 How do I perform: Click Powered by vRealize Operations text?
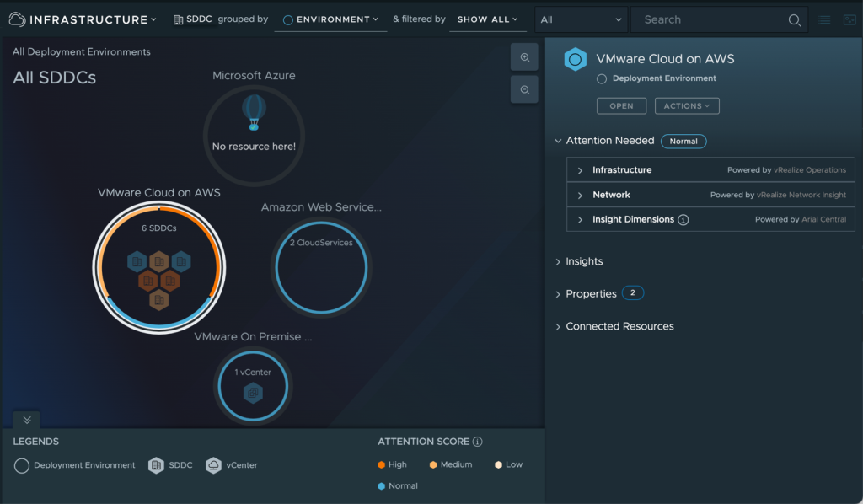[786, 170]
